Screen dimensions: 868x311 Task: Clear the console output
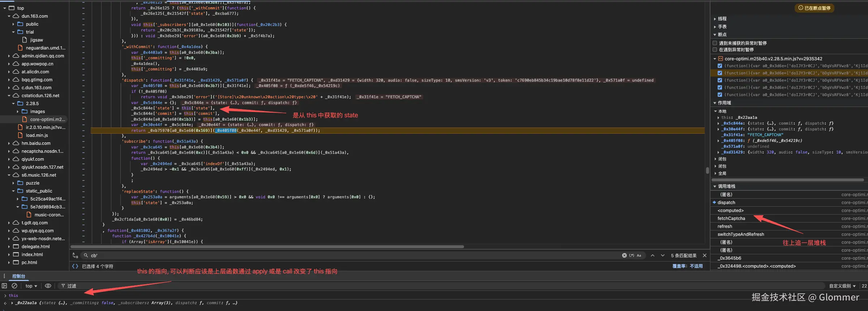click(x=14, y=286)
